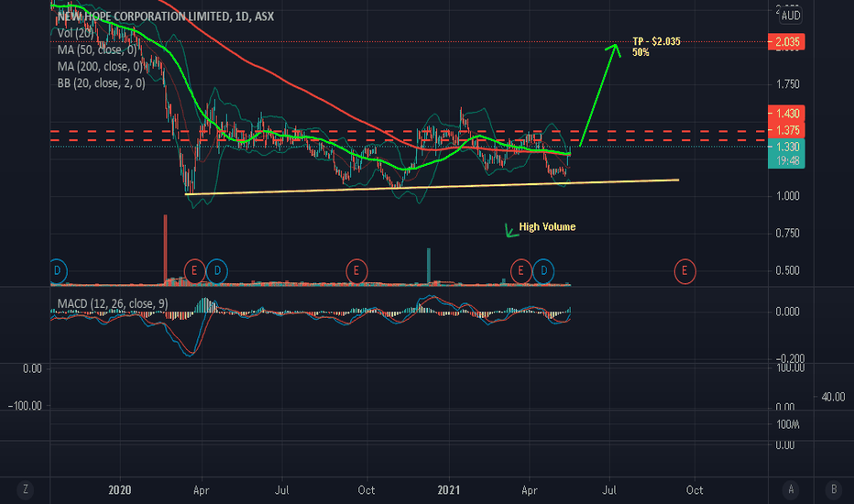Click the 0.750 price axis value
The image size is (854, 504).
coord(787,233)
